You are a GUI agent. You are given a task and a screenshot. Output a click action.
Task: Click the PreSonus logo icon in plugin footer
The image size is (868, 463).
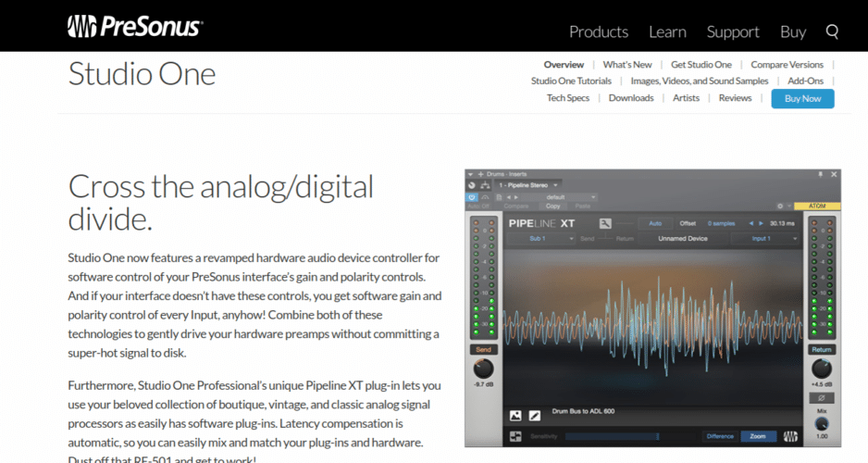tap(790, 436)
